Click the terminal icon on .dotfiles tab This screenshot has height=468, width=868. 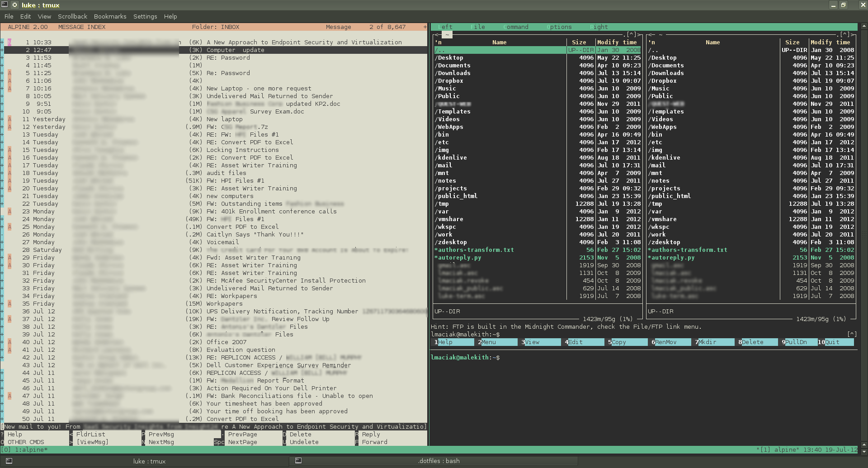[298, 461]
